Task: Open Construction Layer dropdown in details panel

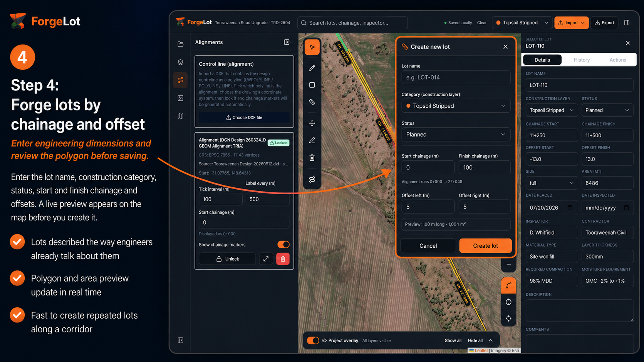Action: [x=552, y=110]
